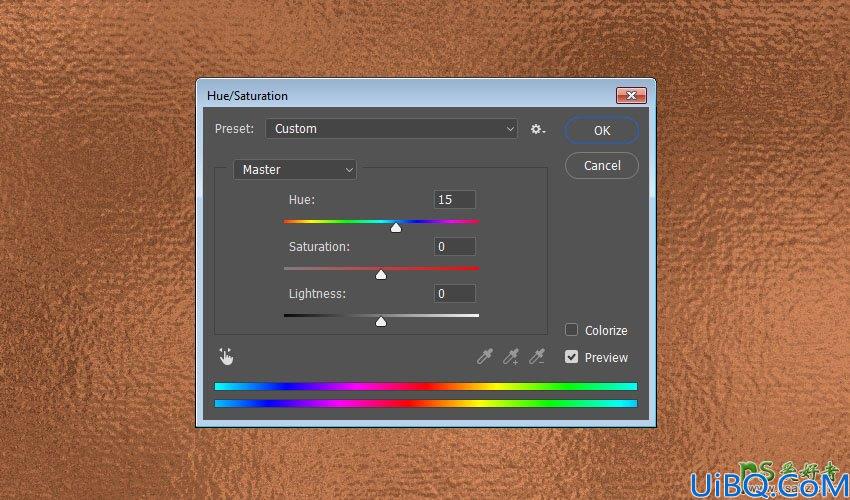
Task: Open the Master channel dropdown
Action: (295, 170)
